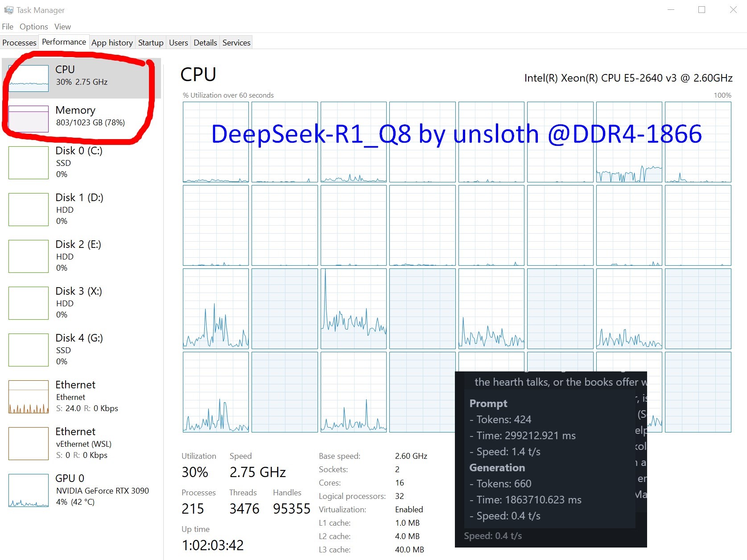Click the Virtualization Enabled value
Screen dimensions: 747x560
[409, 510]
